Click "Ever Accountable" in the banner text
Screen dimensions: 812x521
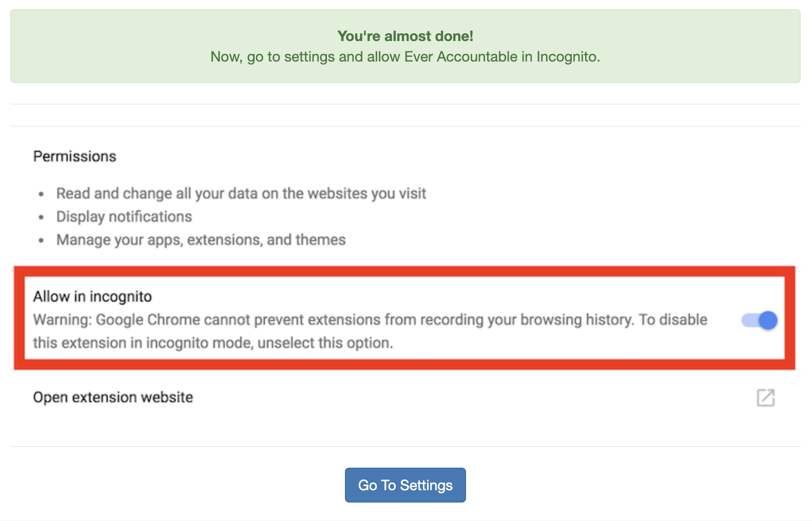pos(461,56)
